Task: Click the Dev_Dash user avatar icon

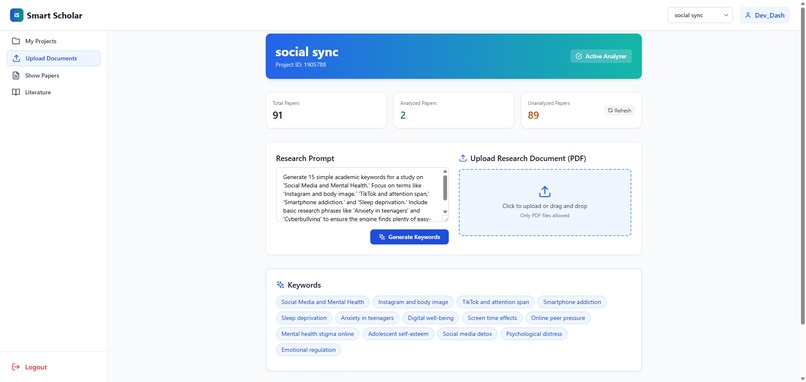Action: point(748,15)
